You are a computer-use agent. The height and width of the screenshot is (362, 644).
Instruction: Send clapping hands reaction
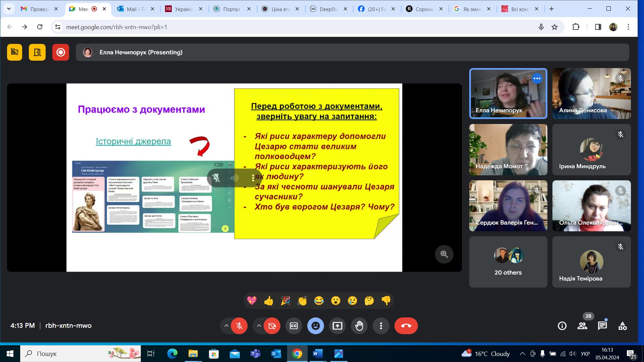coord(302,301)
